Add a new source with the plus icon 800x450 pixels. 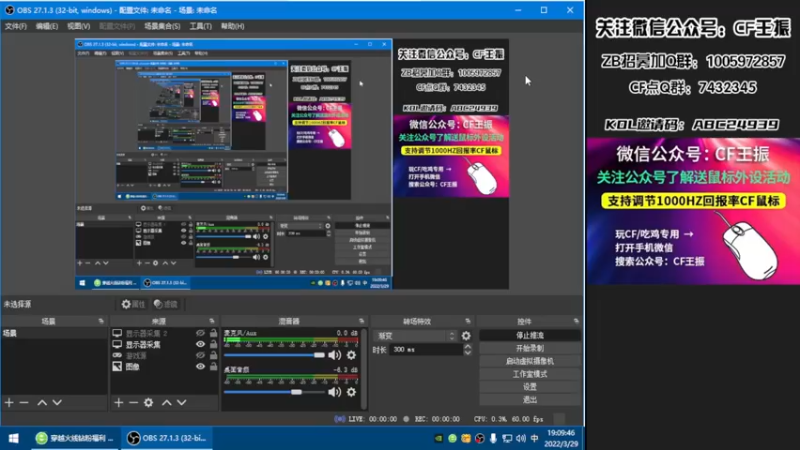pyautogui.click(x=118, y=403)
